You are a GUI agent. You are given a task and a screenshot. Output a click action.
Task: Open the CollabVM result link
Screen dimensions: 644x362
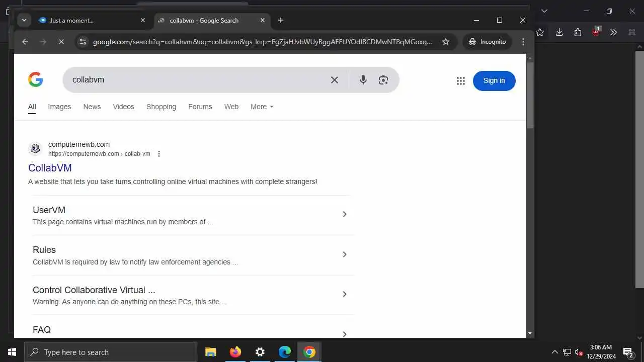point(50,168)
